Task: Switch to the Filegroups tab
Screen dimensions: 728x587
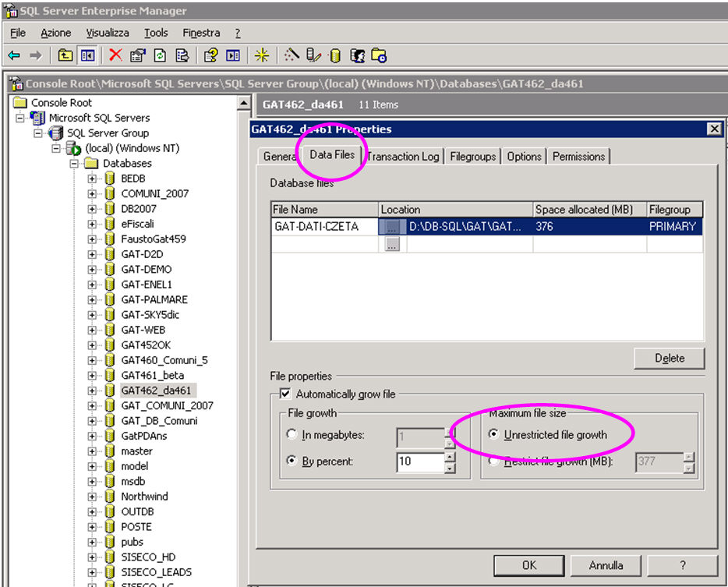Action: pyautogui.click(x=472, y=157)
